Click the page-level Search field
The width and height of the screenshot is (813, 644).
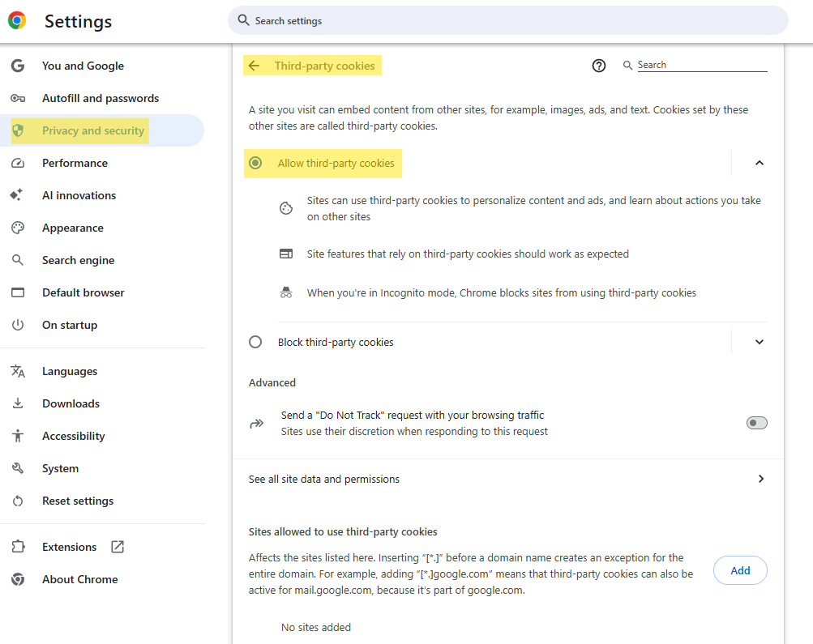pos(702,66)
